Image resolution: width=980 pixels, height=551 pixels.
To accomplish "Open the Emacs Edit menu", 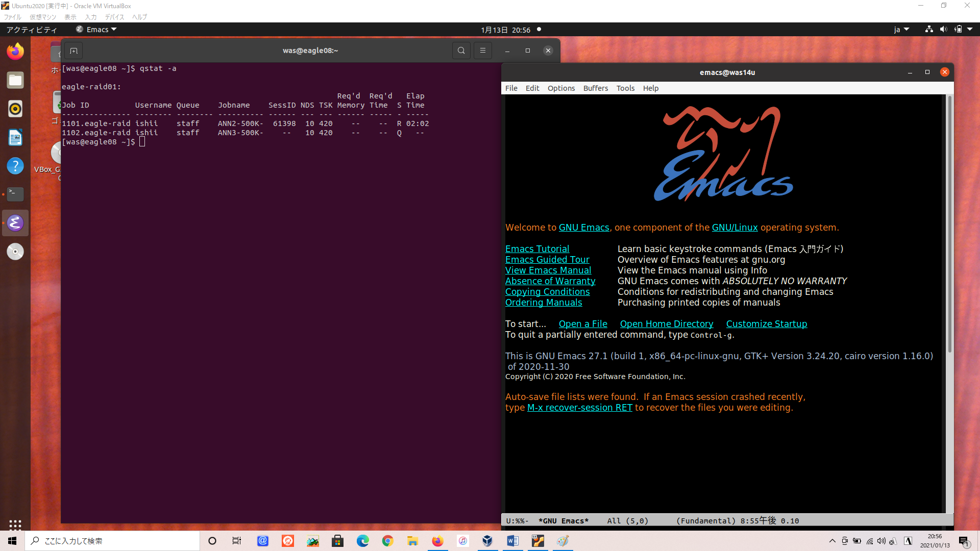I will tap(532, 88).
